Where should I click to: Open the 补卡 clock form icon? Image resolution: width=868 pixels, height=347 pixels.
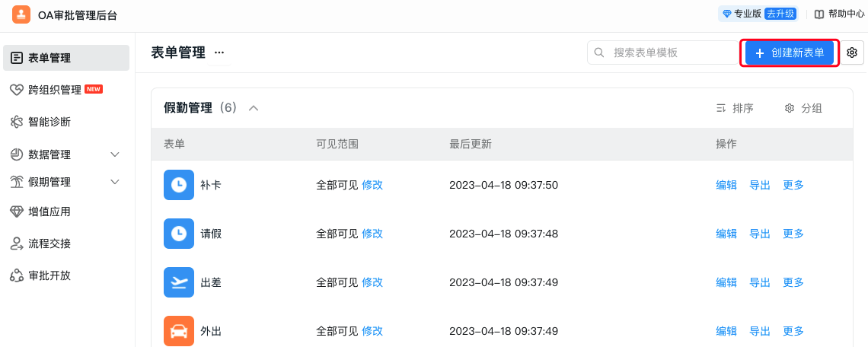pyautogui.click(x=179, y=185)
